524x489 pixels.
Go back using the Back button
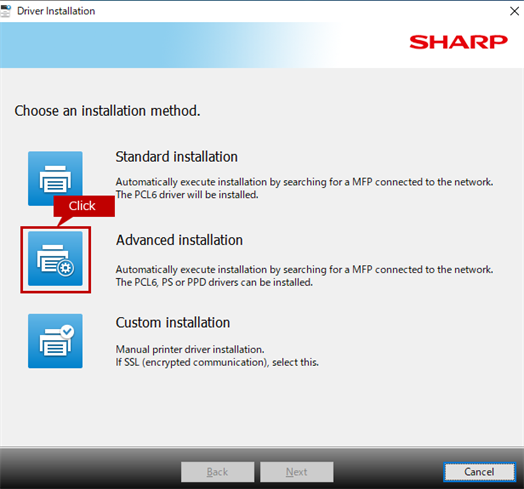point(218,472)
